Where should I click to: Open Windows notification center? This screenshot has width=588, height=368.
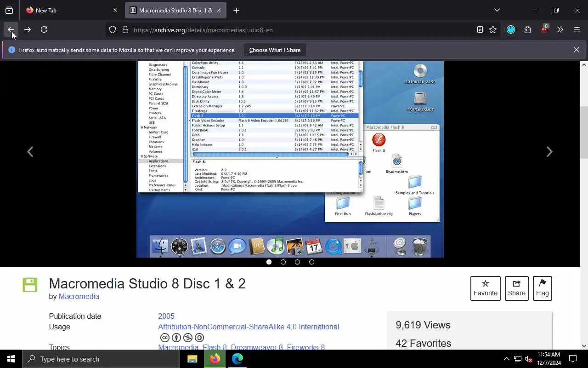click(573, 359)
